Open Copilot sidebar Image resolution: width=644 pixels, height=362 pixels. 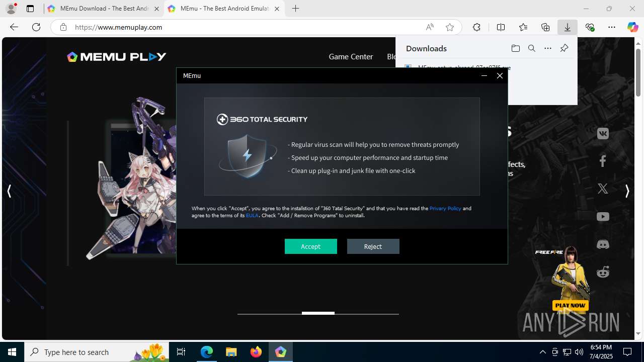point(632,27)
